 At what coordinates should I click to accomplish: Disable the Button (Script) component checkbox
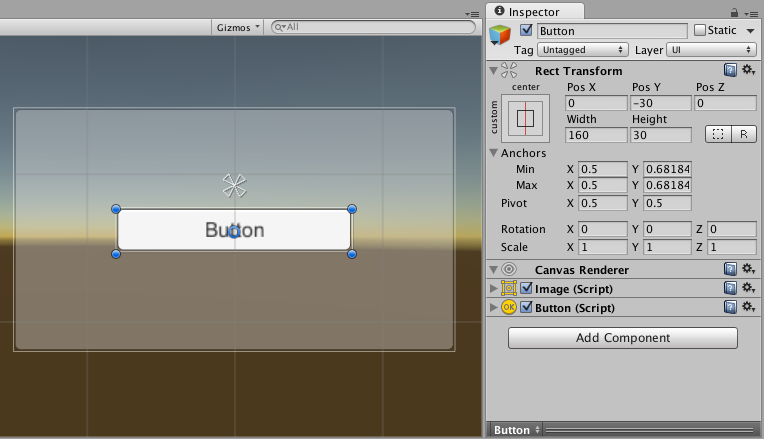point(526,307)
